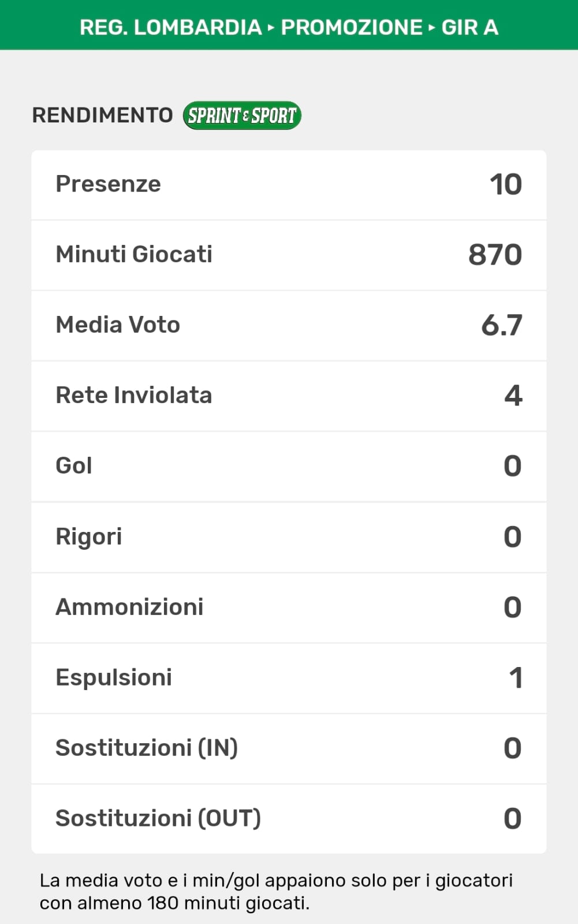Screen dimensions: 578x924
Task: Click the Gol statistic row
Action: click(289, 466)
